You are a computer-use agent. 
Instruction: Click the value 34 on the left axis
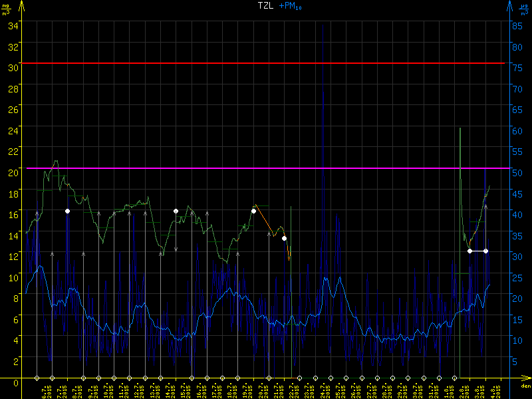click(13, 25)
